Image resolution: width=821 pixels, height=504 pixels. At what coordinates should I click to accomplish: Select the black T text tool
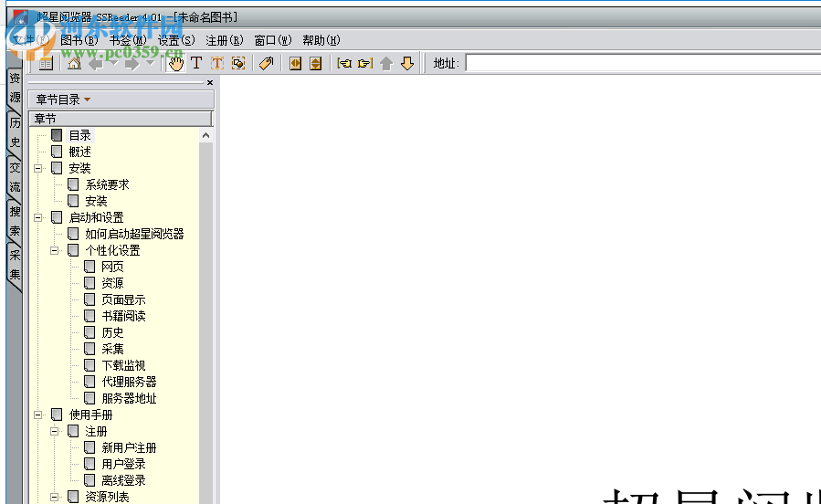[196, 63]
